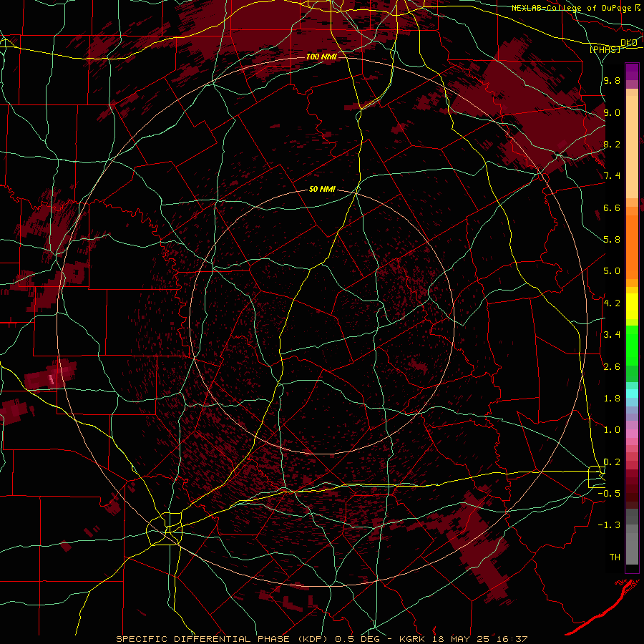Click the 100 NMI range ring label

tap(321, 57)
